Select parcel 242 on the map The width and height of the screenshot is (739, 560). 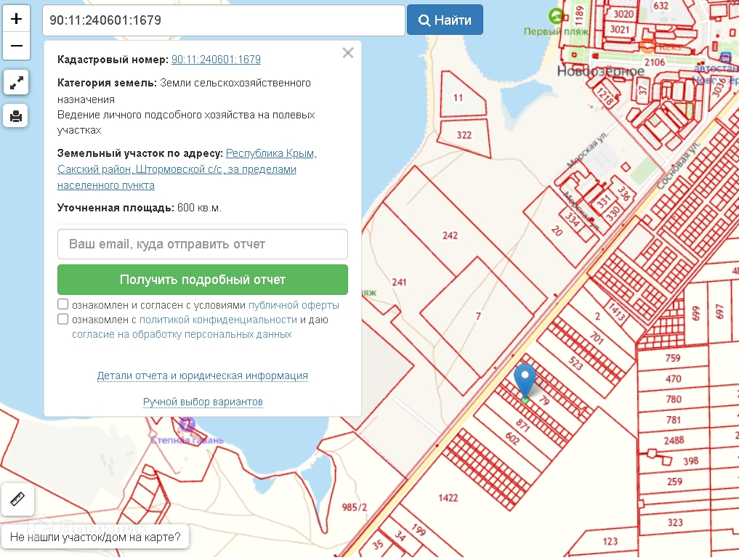click(450, 235)
